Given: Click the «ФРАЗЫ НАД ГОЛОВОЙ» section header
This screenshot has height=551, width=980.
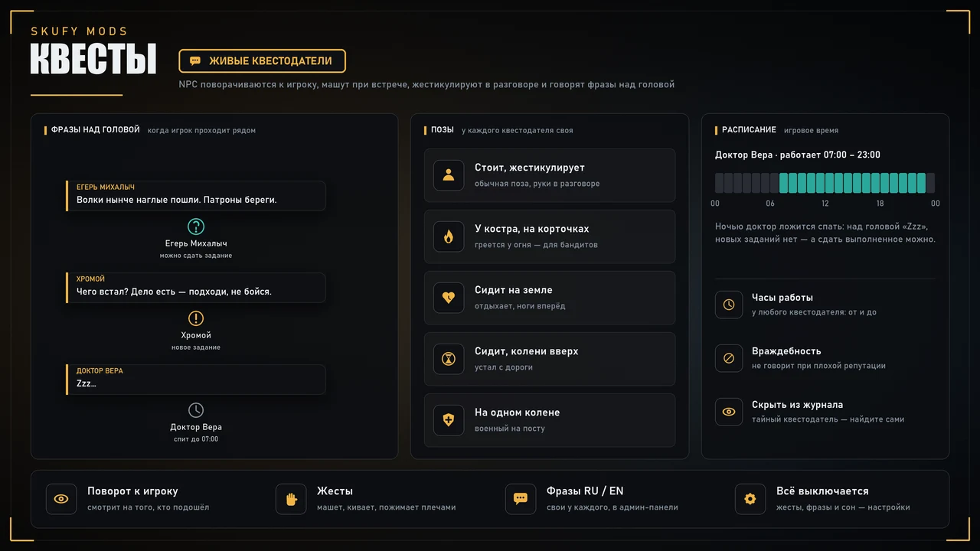Looking at the screenshot, I should [96, 130].
